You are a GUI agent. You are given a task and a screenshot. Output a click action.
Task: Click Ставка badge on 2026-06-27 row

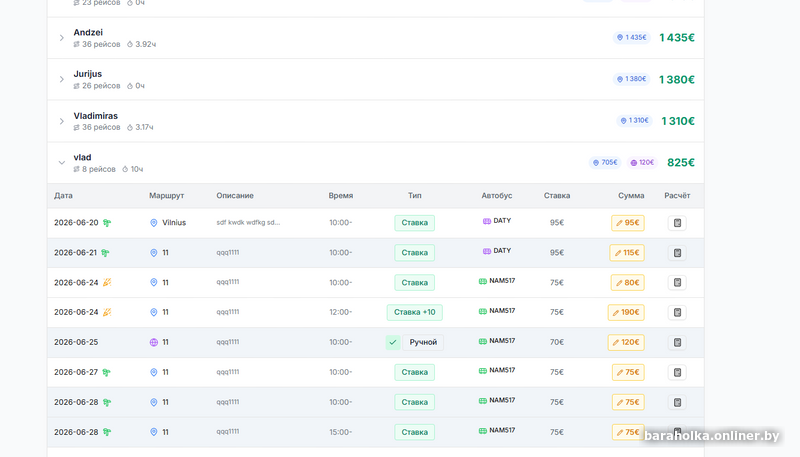[414, 372]
